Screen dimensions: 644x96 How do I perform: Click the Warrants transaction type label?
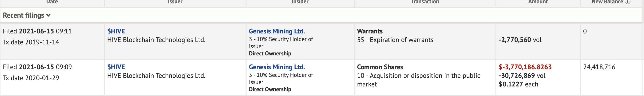370,31
